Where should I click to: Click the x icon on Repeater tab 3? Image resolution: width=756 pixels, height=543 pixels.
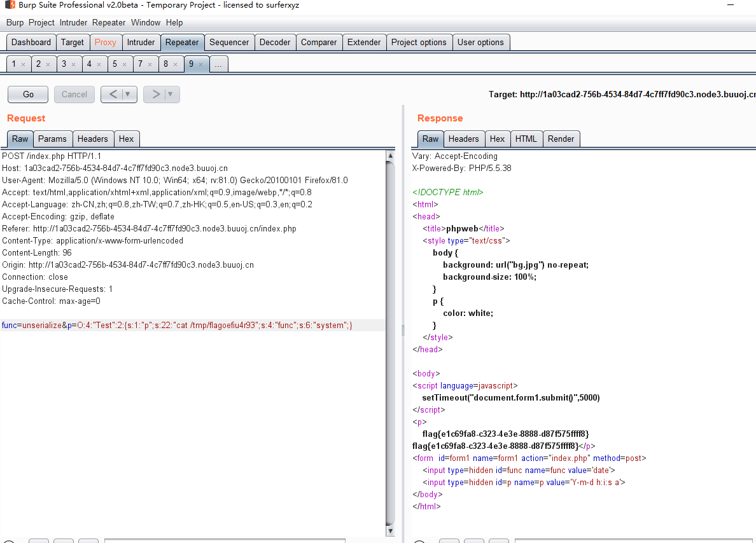pos(73,64)
